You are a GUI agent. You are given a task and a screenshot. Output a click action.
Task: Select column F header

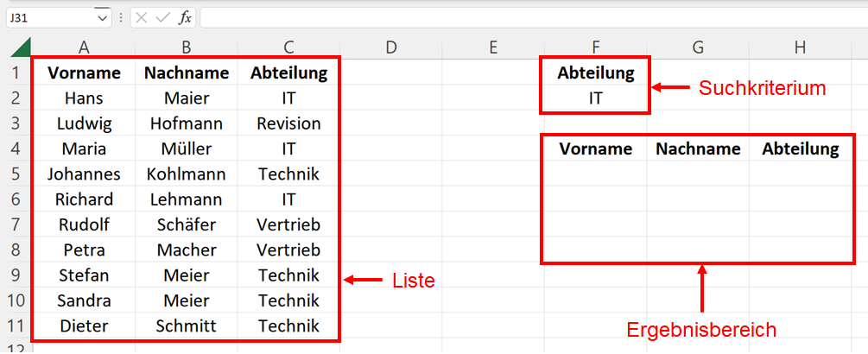[596, 47]
